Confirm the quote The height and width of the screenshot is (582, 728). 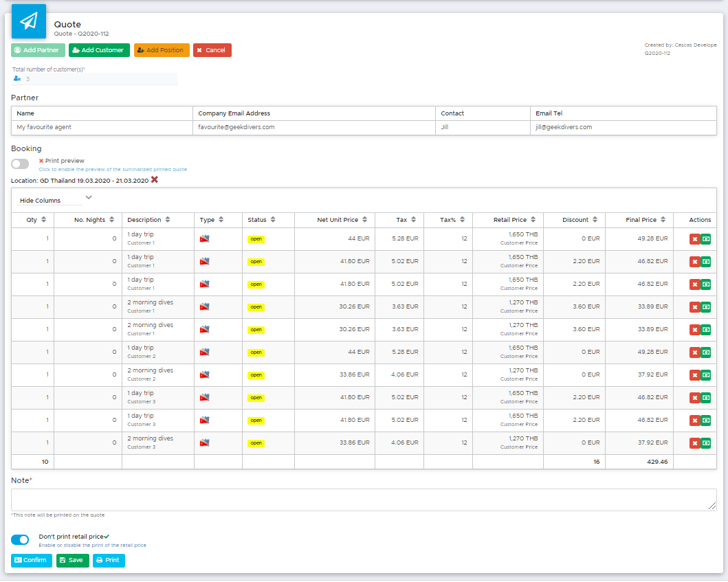coord(32,560)
